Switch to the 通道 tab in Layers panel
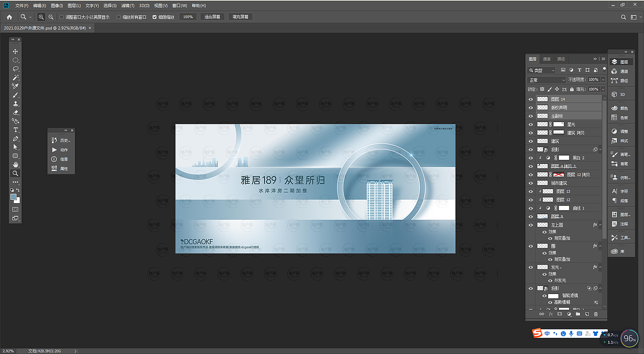 click(x=546, y=59)
